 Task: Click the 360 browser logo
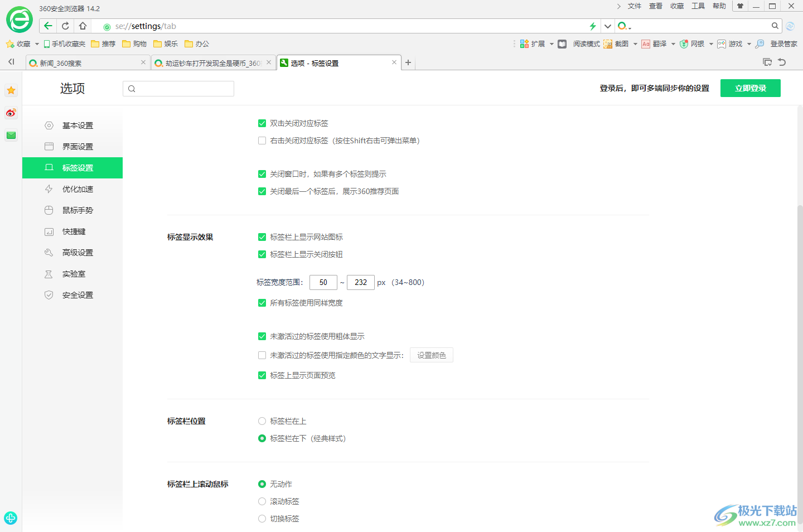(20, 20)
